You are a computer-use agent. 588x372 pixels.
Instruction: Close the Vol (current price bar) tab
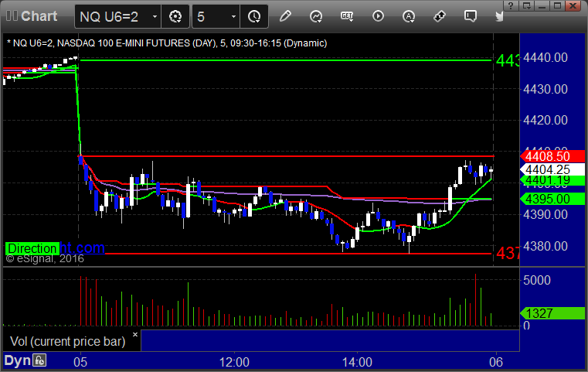[135, 334]
